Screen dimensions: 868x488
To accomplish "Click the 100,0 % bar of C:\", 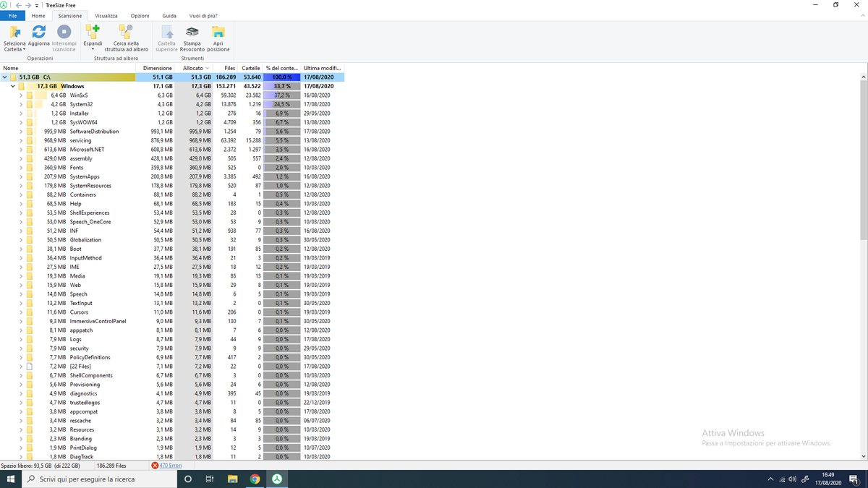I will pyautogui.click(x=281, y=77).
